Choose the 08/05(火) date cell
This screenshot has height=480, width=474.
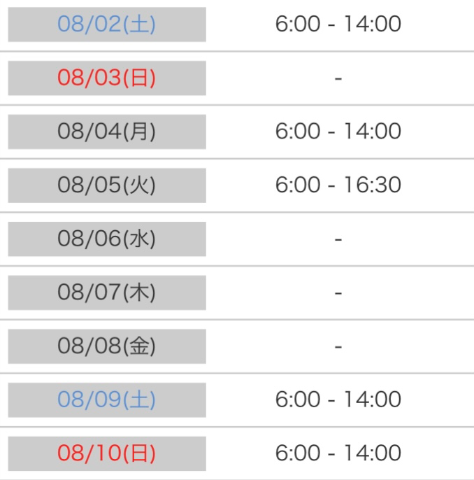tap(107, 185)
